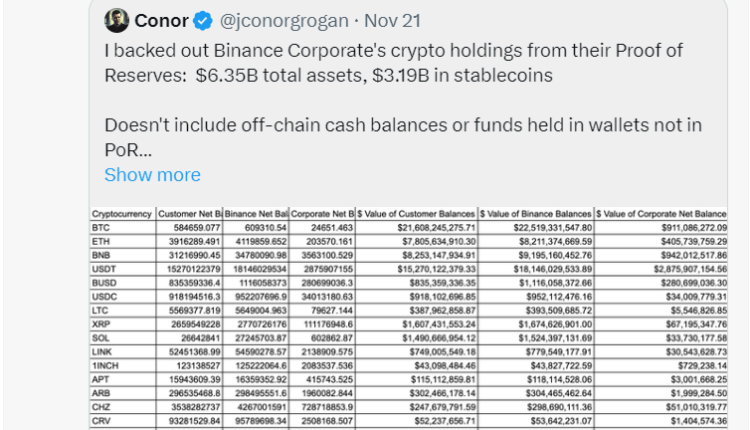
Task: Click the $ Value of Corporate Net Balance header
Action: click(661, 214)
